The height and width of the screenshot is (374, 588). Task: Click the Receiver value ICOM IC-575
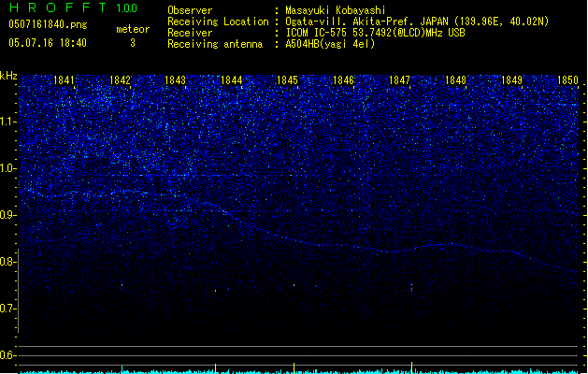pyautogui.click(x=375, y=33)
